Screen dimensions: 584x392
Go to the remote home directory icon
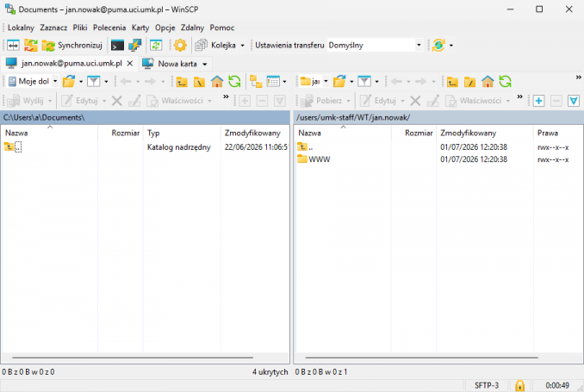488,81
